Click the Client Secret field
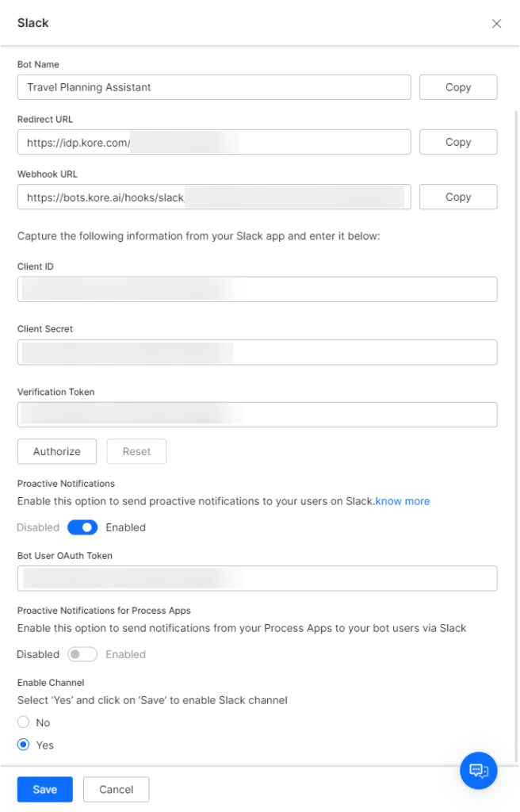 pyautogui.click(x=257, y=351)
